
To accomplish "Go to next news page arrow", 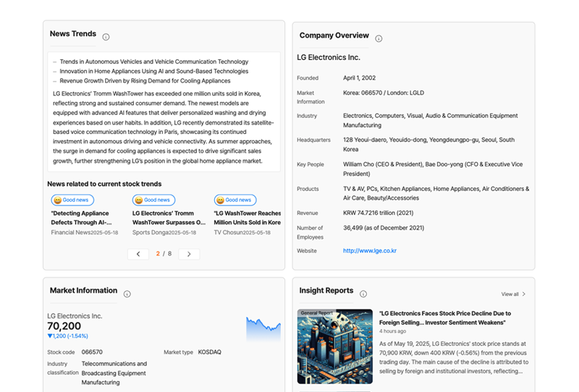I will click(x=189, y=254).
